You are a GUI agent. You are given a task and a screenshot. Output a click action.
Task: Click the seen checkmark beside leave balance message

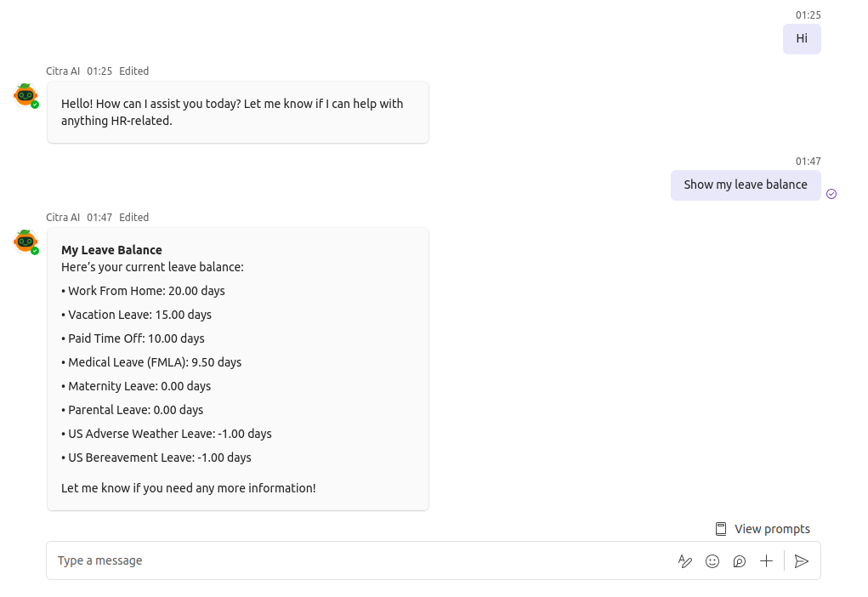[x=831, y=194]
